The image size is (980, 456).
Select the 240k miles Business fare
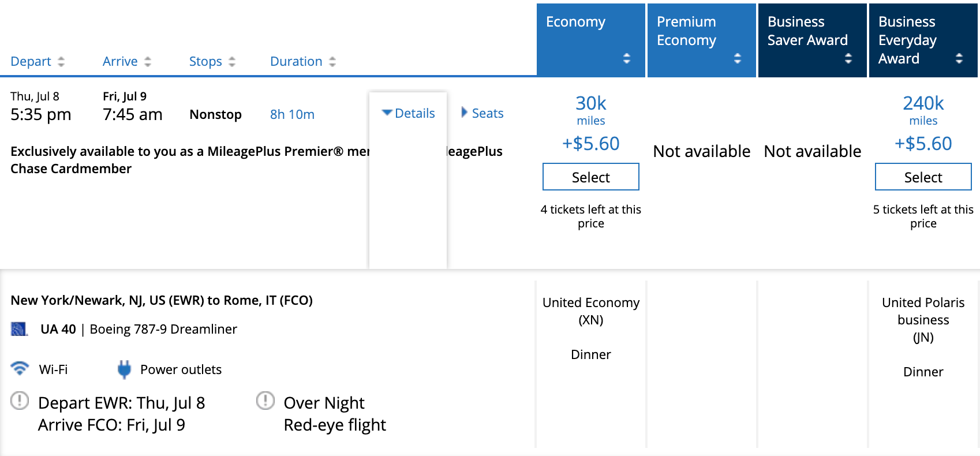[923, 177]
